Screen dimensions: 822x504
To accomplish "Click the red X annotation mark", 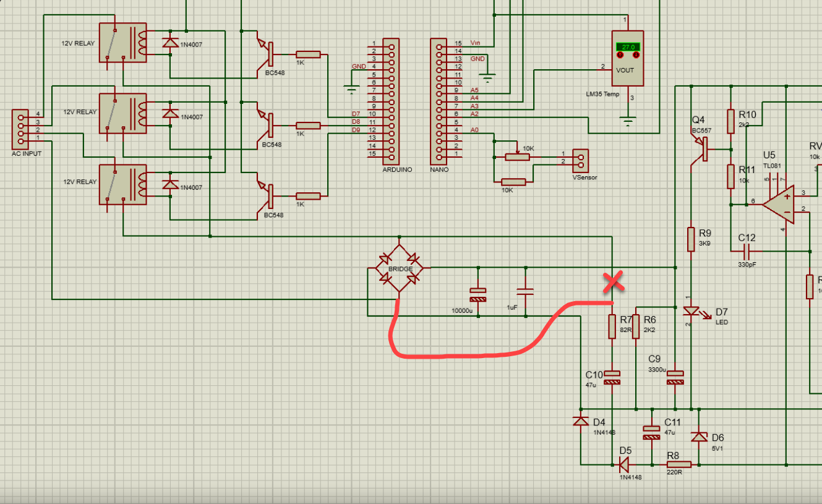I will click(x=613, y=282).
